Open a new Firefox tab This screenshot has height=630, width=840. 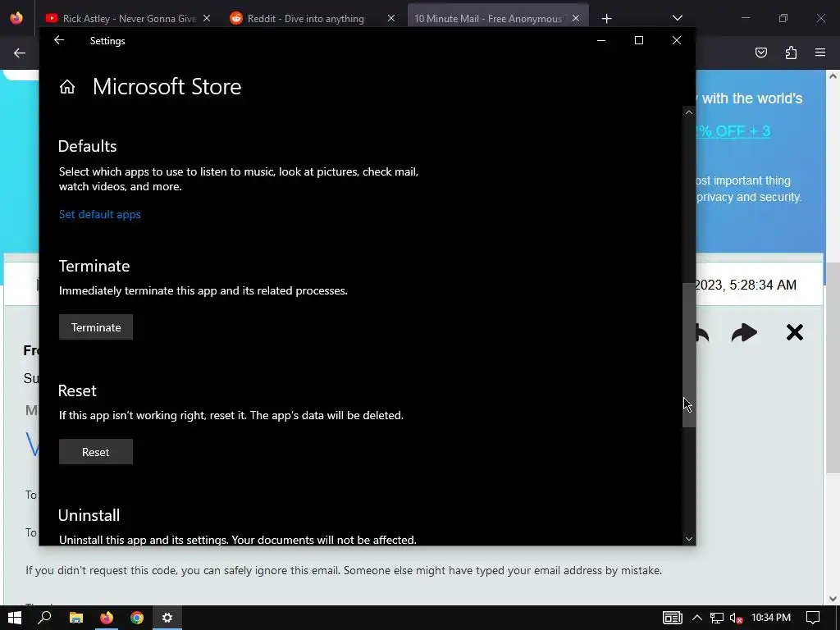pyautogui.click(x=606, y=19)
